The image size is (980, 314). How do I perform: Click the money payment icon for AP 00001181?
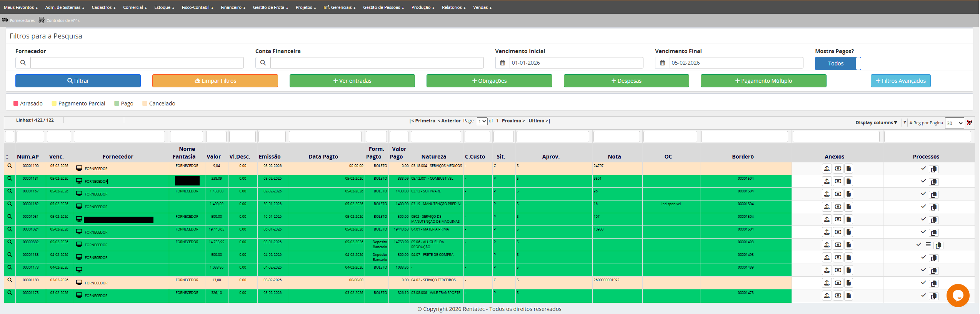838,181
